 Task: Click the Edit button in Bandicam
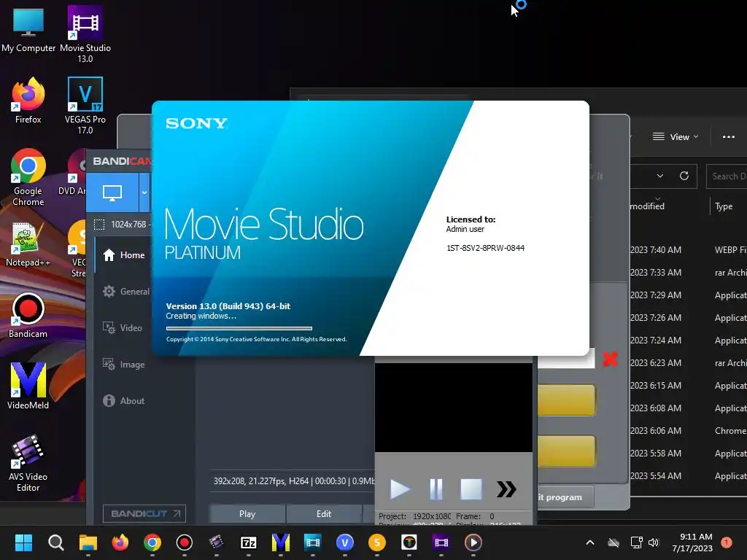324,514
